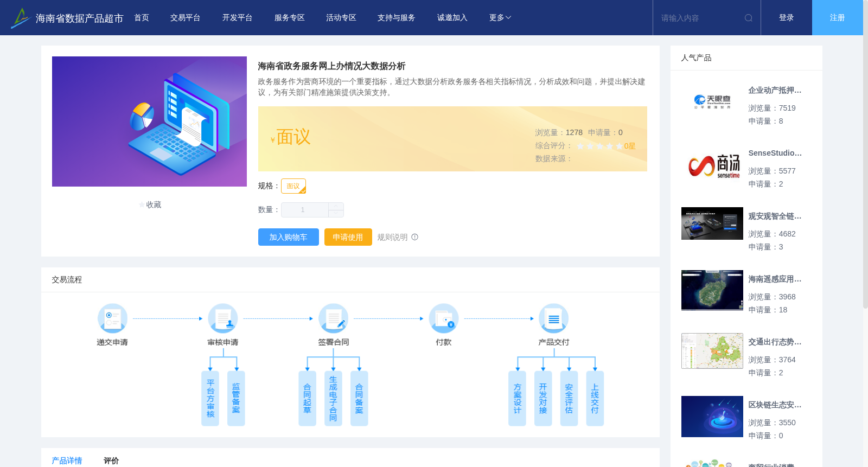
Task: Open the 区块链生态安 product thumbnail
Action: tap(712, 417)
